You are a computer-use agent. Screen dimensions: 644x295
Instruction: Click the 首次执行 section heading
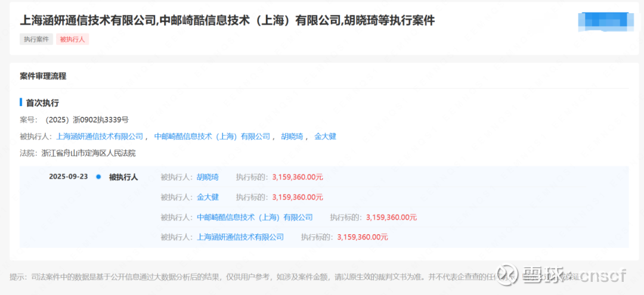coord(42,103)
